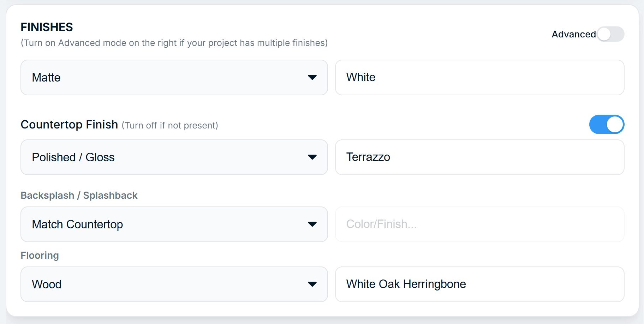Turn off the Countertop Finish toggle
Image resolution: width=644 pixels, height=324 pixels.
[607, 125]
